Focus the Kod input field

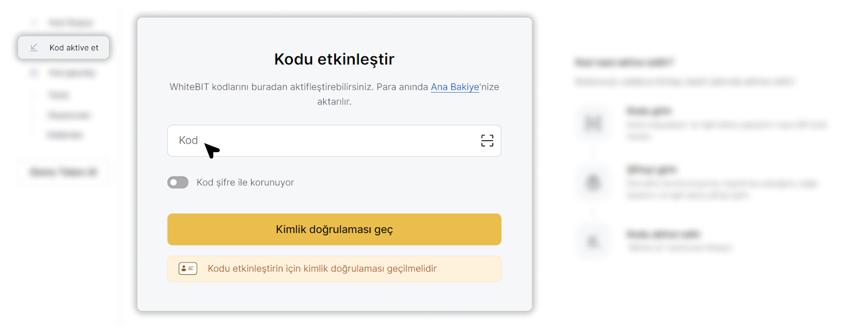click(x=325, y=141)
